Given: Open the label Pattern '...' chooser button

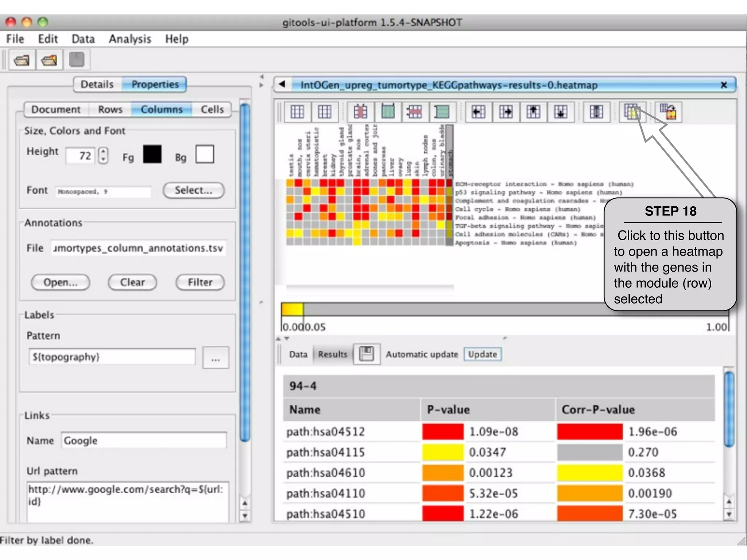Looking at the screenshot, I should [216, 358].
